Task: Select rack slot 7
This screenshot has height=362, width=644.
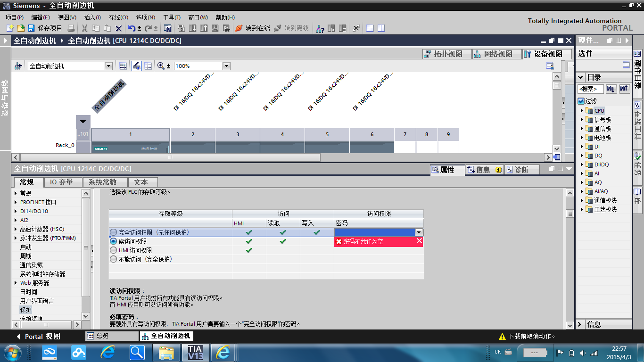Action: point(405,134)
